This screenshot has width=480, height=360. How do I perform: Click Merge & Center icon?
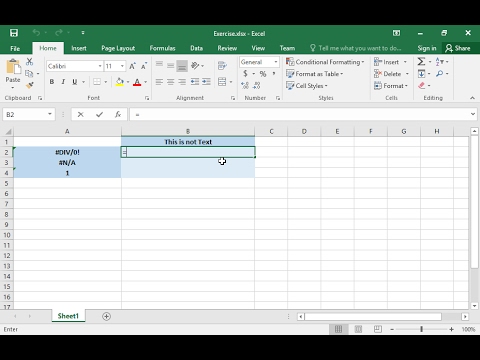pos(222,82)
